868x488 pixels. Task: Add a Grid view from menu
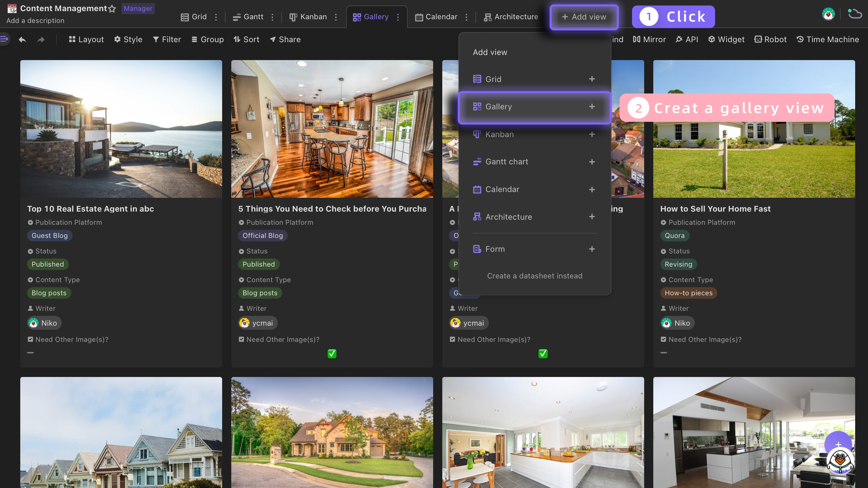click(x=534, y=79)
